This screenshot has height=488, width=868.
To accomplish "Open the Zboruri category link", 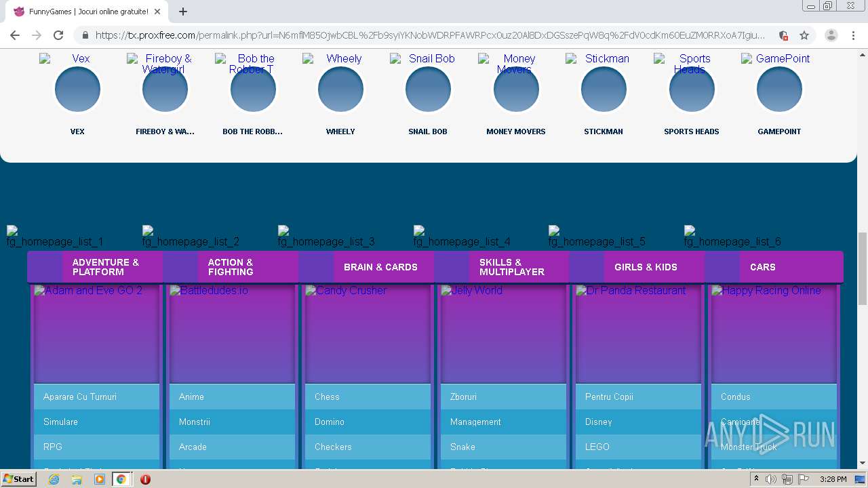I will [503, 396].
